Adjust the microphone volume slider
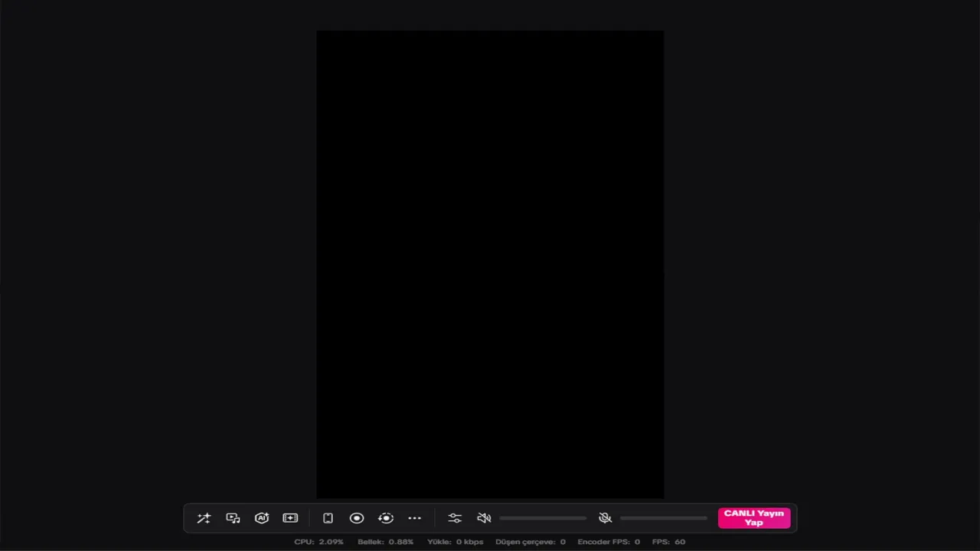980x551 pixels. (x=664, y=518)
